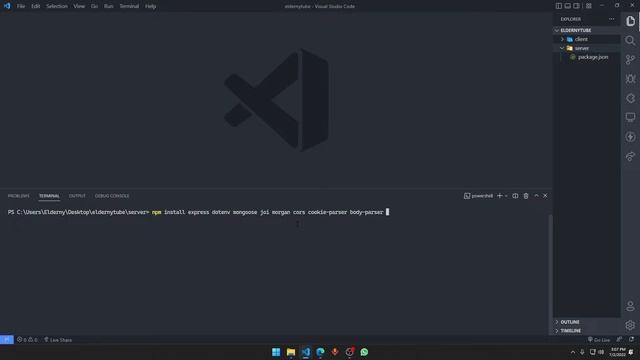
Task: Open notifications bell in status bar
Action: point(631,340)
